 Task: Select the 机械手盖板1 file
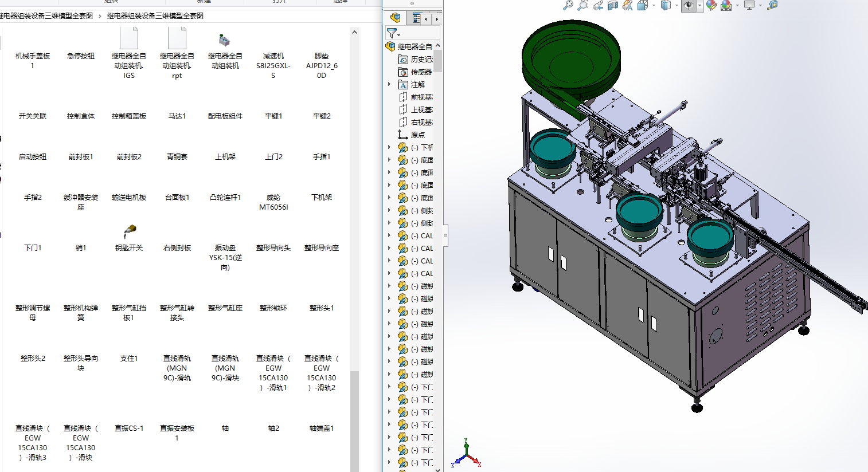click(33, 61)
